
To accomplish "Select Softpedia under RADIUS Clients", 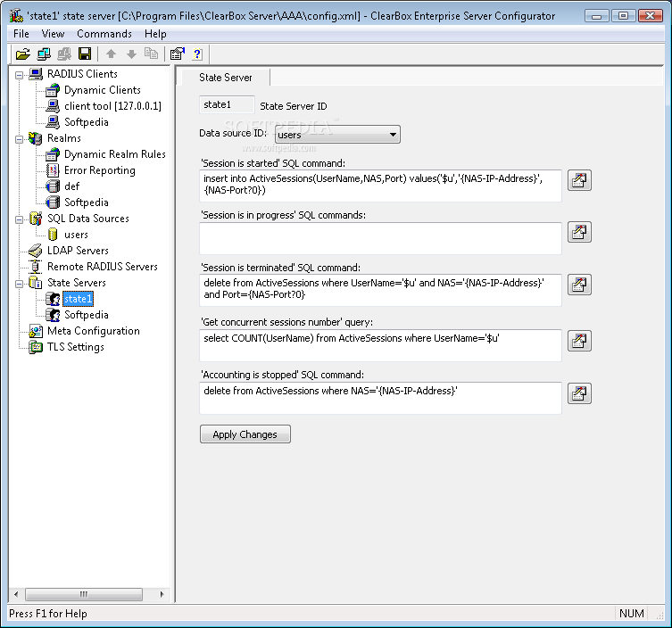I will click(87, 122).
